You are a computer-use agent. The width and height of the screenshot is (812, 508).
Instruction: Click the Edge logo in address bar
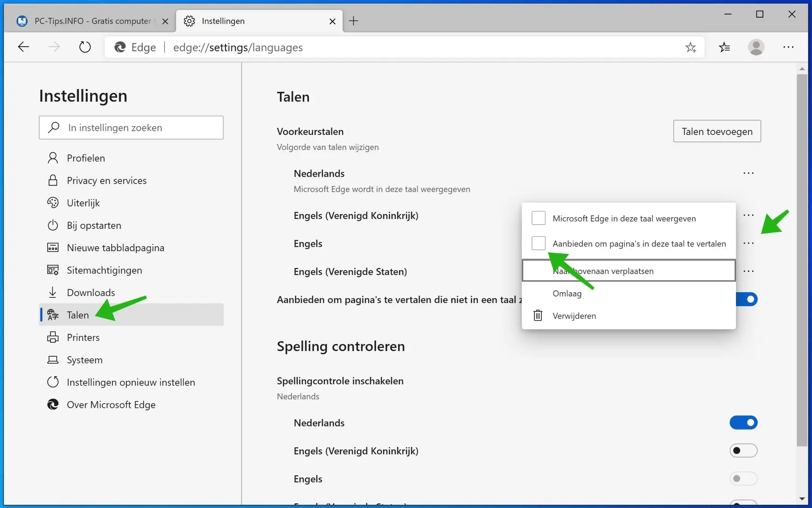(120, 47)
